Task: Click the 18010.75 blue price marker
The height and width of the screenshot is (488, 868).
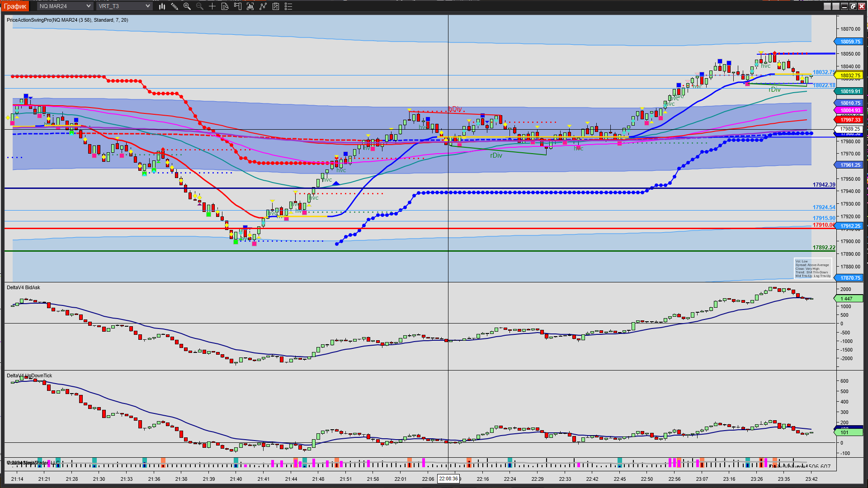Action: point(849,103)
